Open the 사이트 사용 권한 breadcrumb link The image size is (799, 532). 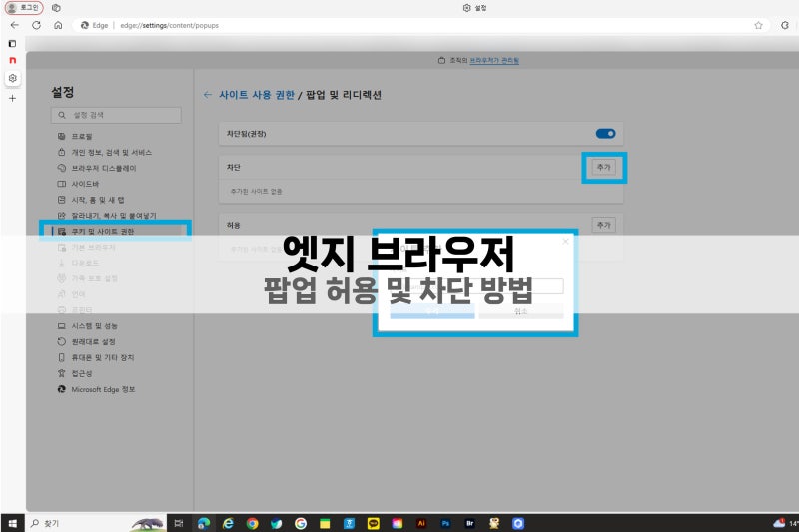pos(257,95)
